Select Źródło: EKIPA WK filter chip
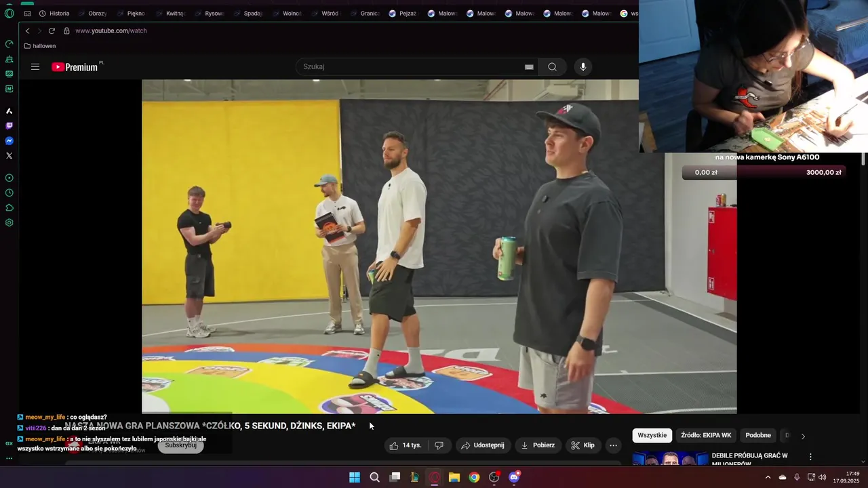The height and width of the screenshot is (488, 868). pyautogui.click(x=706, y=435)
